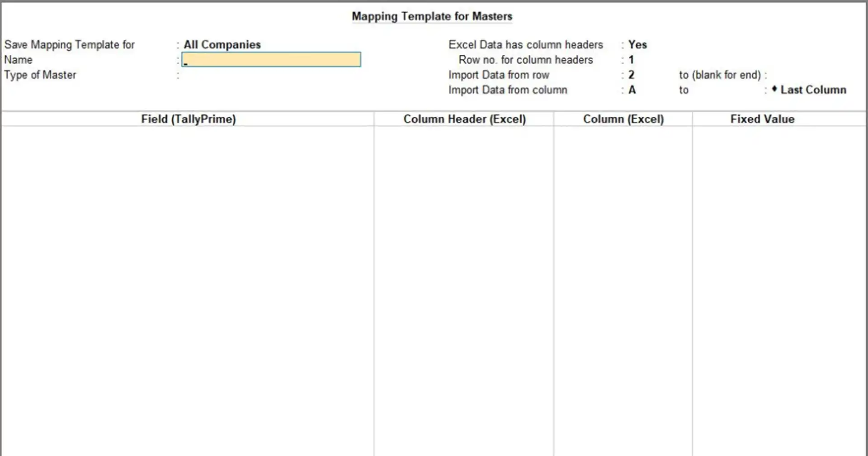
Task: Click the Fixed Value column heading
Action: [x=762, y=119]
